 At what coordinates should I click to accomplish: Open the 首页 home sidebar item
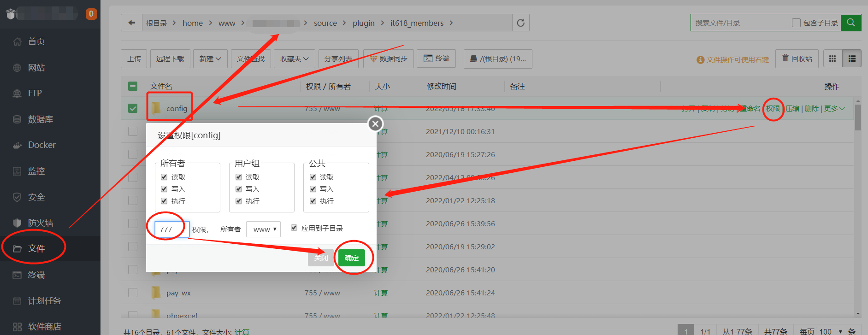[50, 41]
